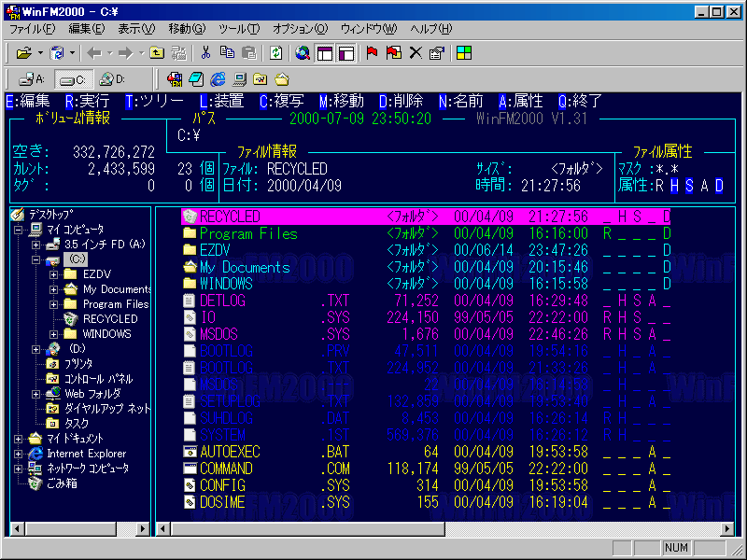747x560 pixels.
Task: Toggle the D attribute in ファイル属性
Action: [x=719, y=186]
